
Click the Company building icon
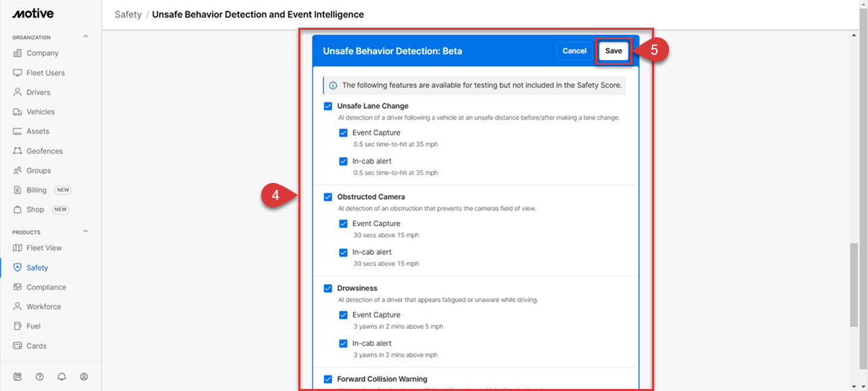(18, 53)
